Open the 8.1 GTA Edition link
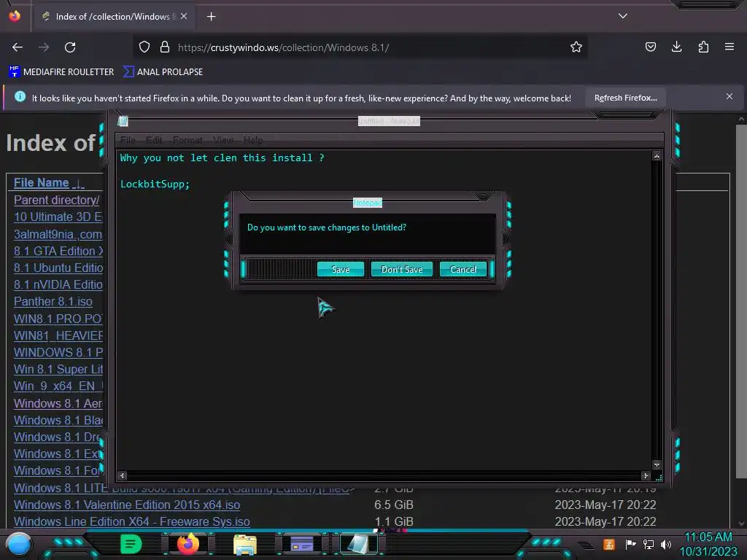Viewport: 747px width, 560px height. point(58,251)
